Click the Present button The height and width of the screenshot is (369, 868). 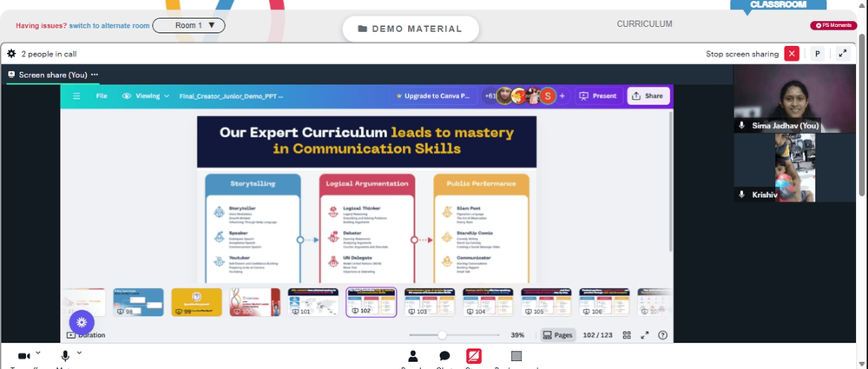tap(598, 96)
